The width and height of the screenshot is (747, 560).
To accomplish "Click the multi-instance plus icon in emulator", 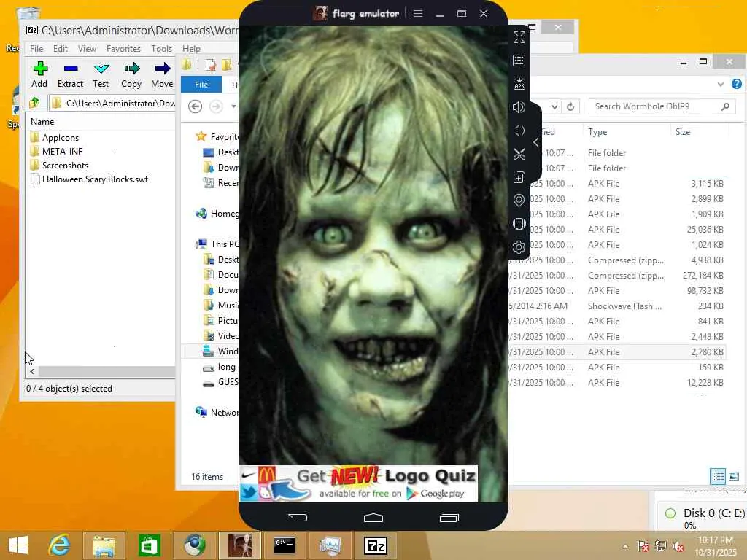I will coord(519,177).
